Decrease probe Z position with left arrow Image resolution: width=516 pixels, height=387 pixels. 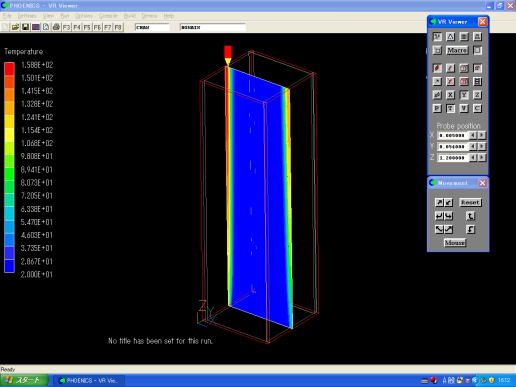point(473,157)
